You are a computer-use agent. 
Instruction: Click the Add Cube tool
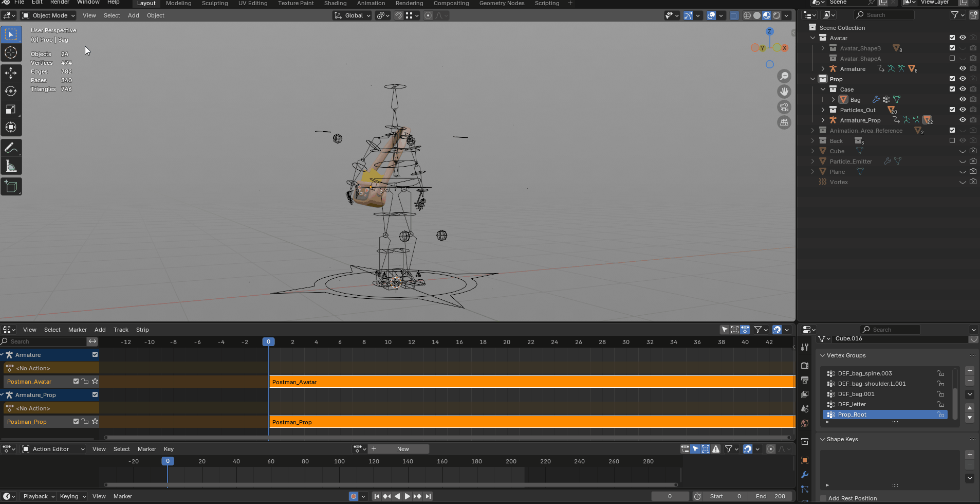tap(11, 186)
